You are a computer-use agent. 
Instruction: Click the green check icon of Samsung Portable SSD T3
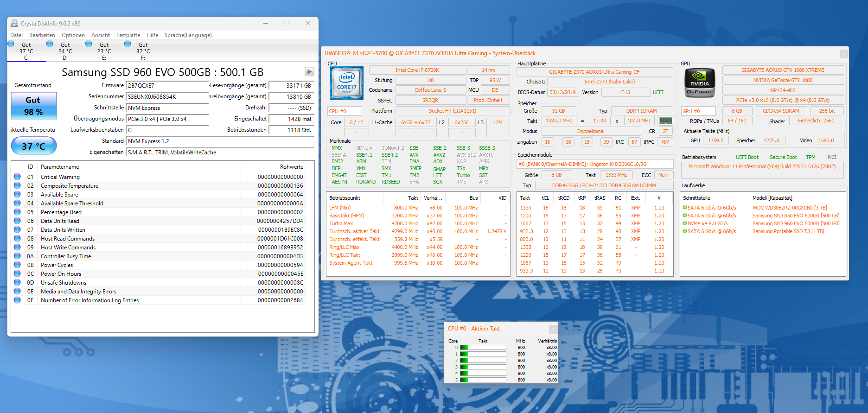coord(685,231)
